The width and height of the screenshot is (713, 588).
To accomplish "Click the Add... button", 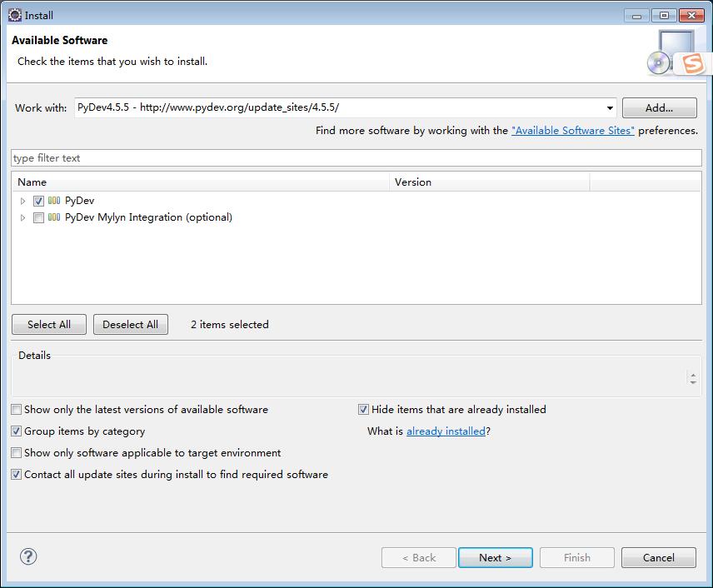I will tap(660, 108).
